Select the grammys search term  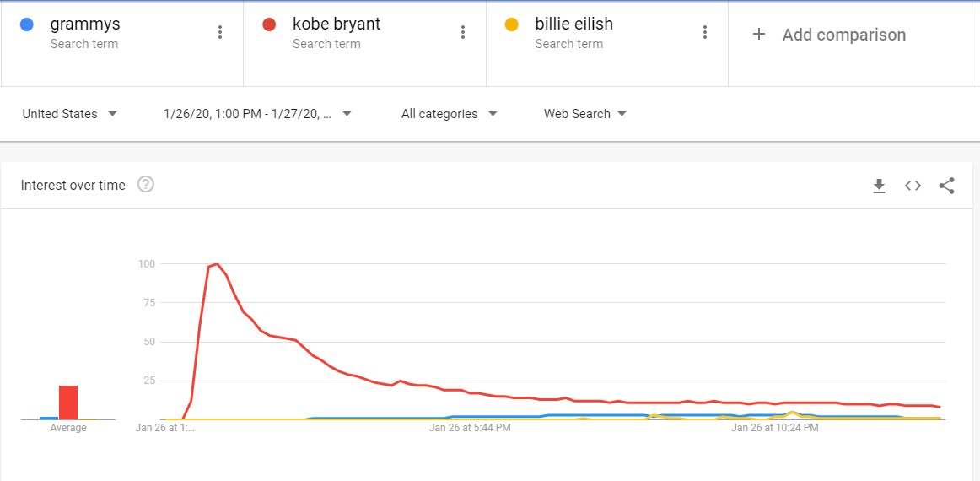(x=85, y=24)
